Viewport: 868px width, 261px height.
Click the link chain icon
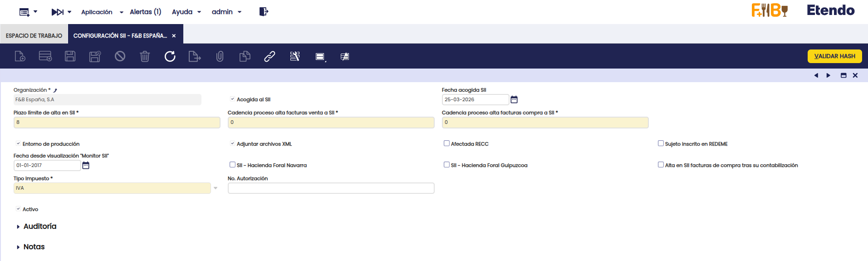(x=270, y=56)
